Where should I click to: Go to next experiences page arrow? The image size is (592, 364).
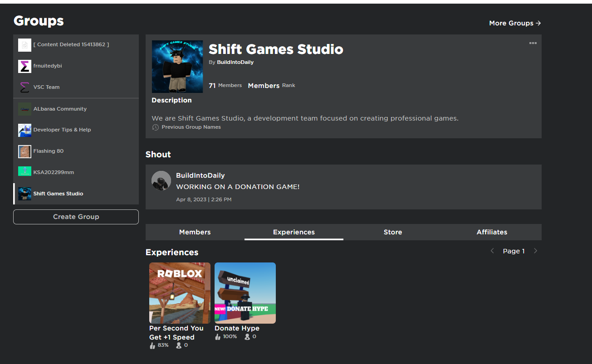tap(535, 251)
